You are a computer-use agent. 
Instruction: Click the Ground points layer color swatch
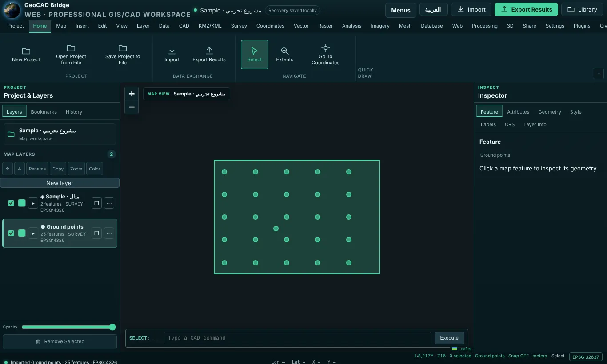point(22,233)
